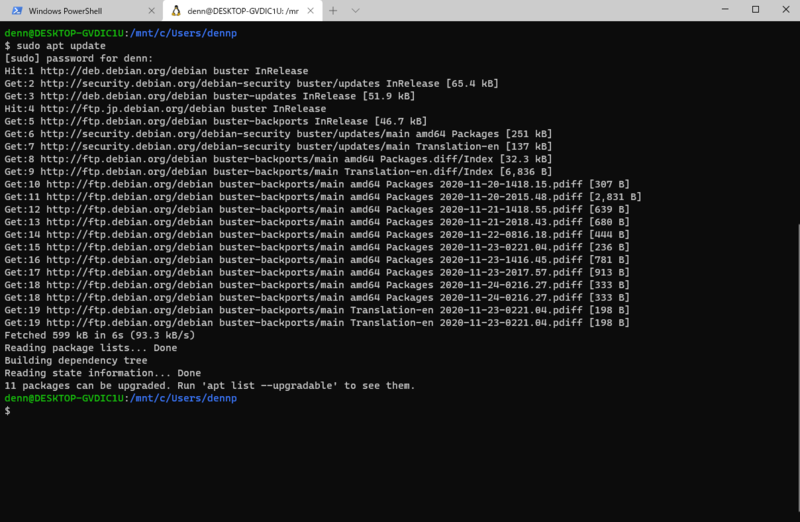Click '[sudo] password for denn:' line
Screen dimensions: 800x522
tap(79, 58)
